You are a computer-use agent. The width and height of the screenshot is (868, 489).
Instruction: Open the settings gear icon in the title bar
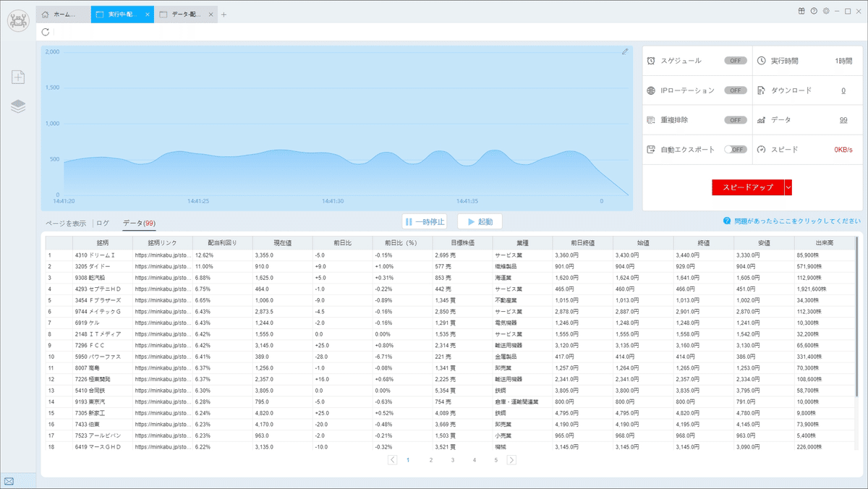click(826, 11)
